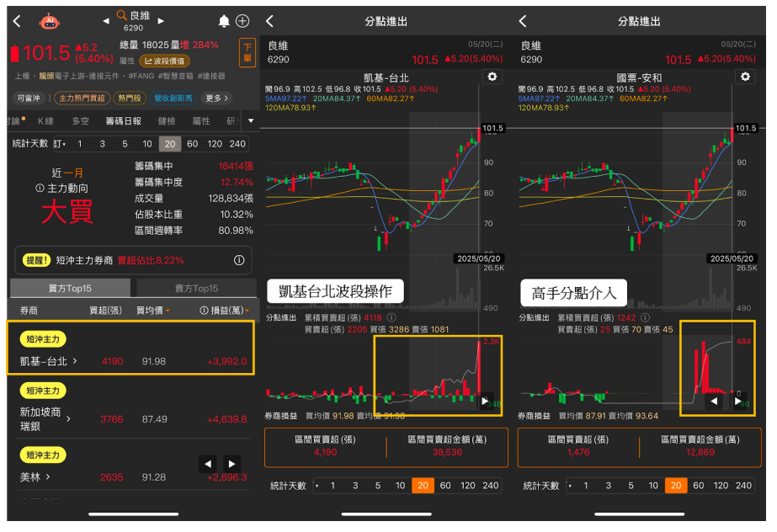Tap the 熱門股 tag
This screenshot has height=532, width=777.
130,98
